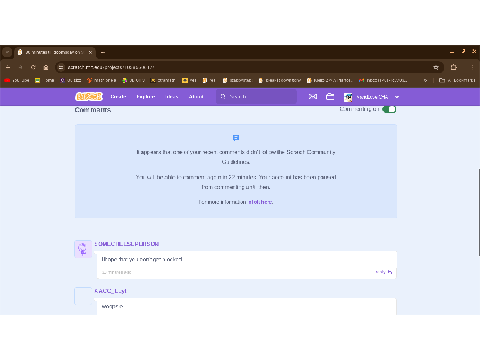Open the Chrome three-dot menu

click(472, 67)
